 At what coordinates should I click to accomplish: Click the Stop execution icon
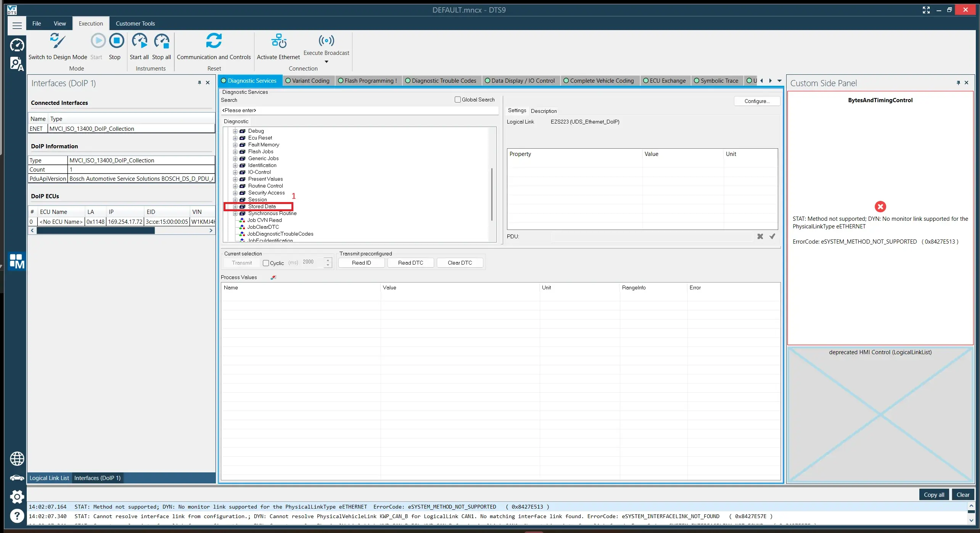pos(116,41)
